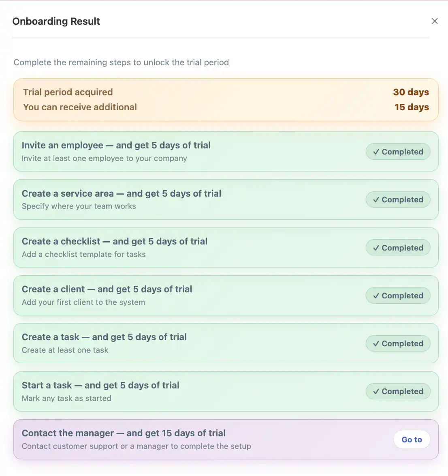Click the checkmark icon on Create a service area
This screenshot has height=476, width=448.
pyautogui.click(x=376, y=199)
